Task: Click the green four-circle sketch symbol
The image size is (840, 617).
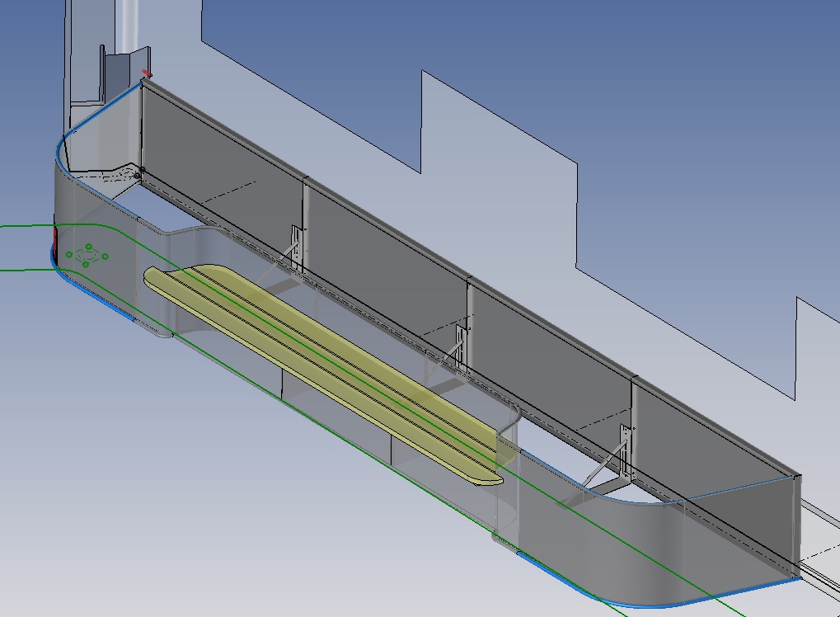Action: click(87, 255)
